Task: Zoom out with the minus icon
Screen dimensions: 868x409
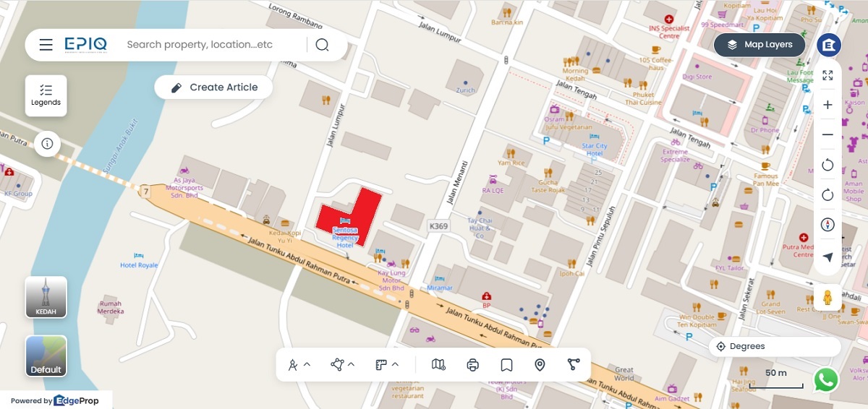Action: click(827, 135)
